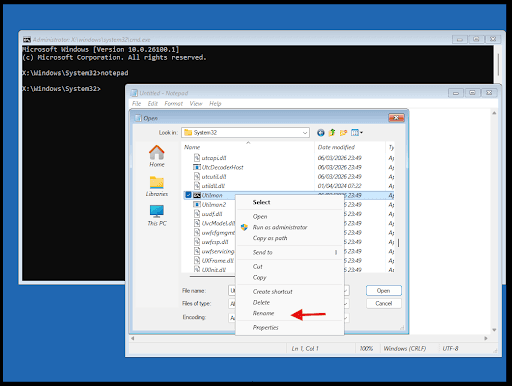Viewport: 512px width, 386px height.
Task: Click the uwfcsp.dll file icon
Action: (x=197, y=242)
